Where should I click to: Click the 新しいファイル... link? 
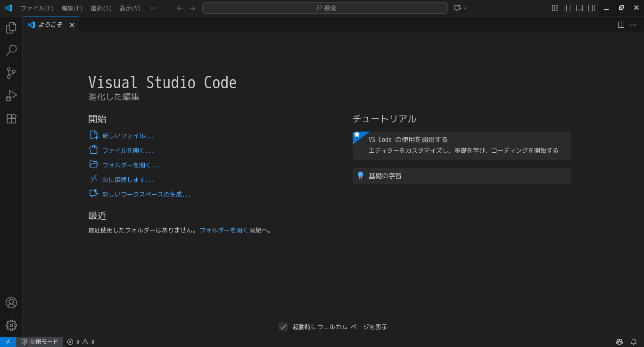(128, 136)
